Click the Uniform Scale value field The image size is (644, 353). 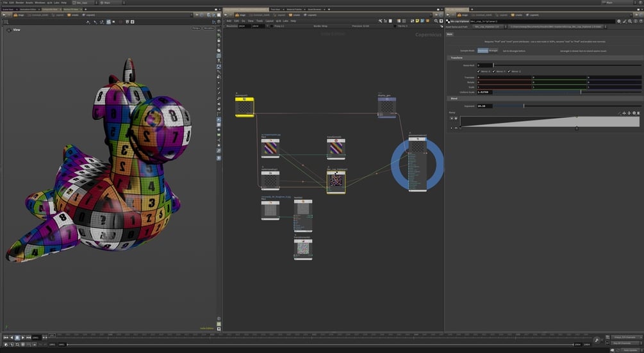click(x=484, y=92)
